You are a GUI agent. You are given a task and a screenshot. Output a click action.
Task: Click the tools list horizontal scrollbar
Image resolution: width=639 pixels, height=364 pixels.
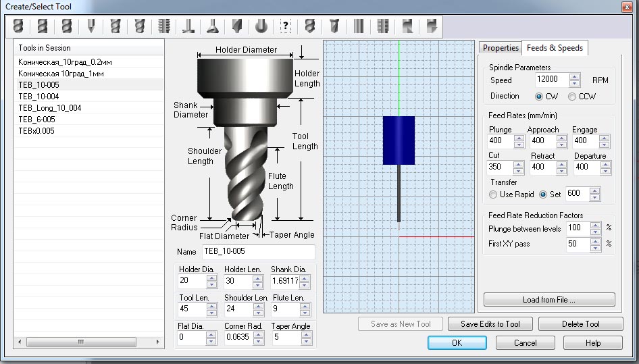[x=82, y=342]
